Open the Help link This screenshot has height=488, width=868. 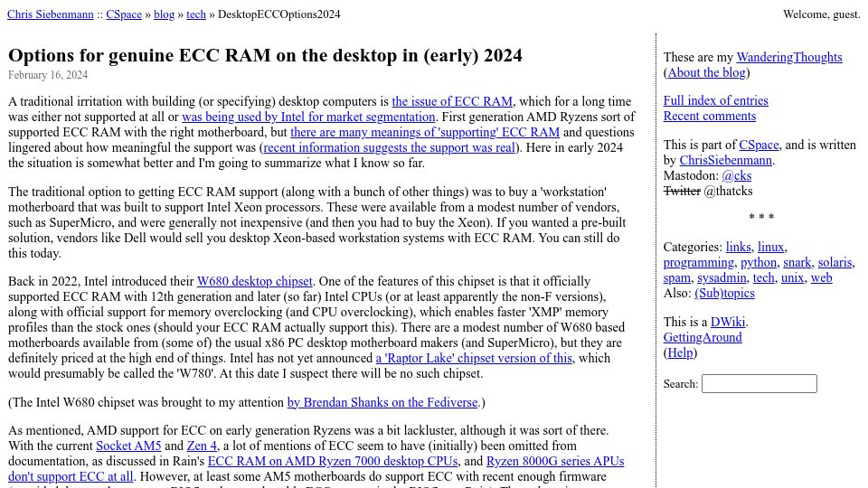tap(680, 353)
